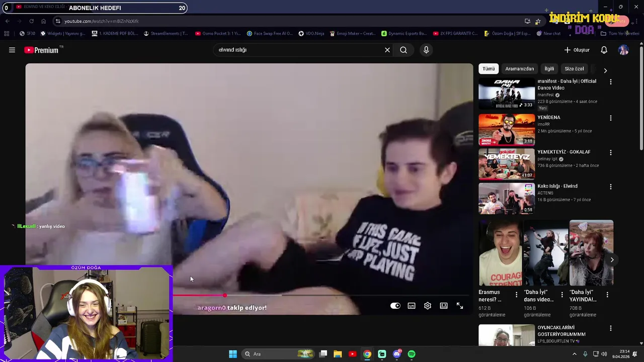Screen dimensions: 644x362
Task: Open options for YEMEKTEYİZ - GOKALAF video
Action: pos(611,152)
